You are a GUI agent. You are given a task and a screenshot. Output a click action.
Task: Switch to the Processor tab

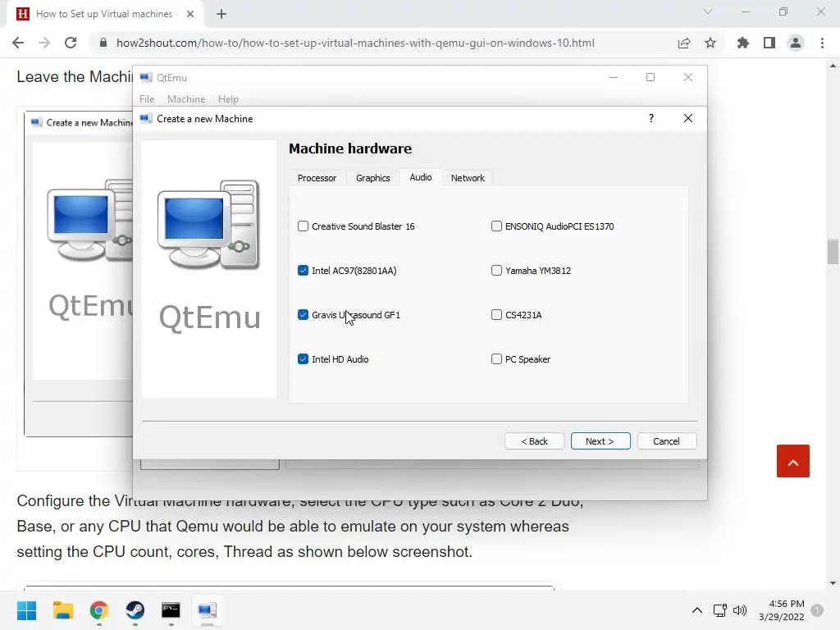pyautogui.click(x=317, y=178)
